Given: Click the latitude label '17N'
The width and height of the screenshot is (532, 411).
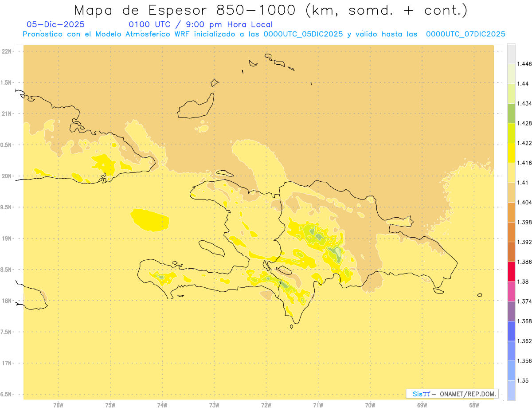Looking at the screenshot, I should tap(7, 363).
